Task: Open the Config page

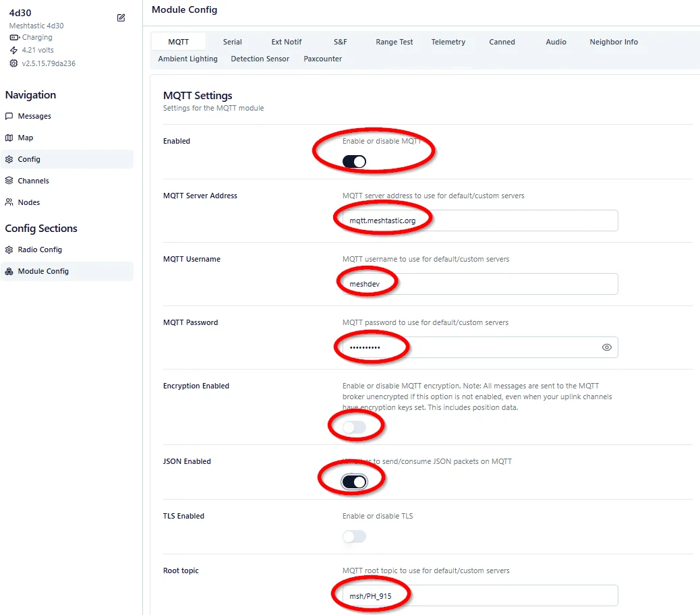Action: coord(67,159)
